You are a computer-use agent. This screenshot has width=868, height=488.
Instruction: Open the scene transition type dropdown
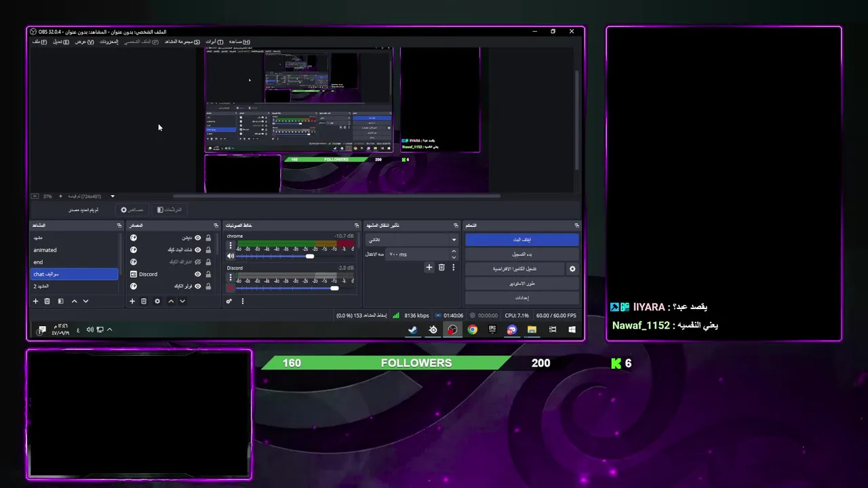click(412, 239)
